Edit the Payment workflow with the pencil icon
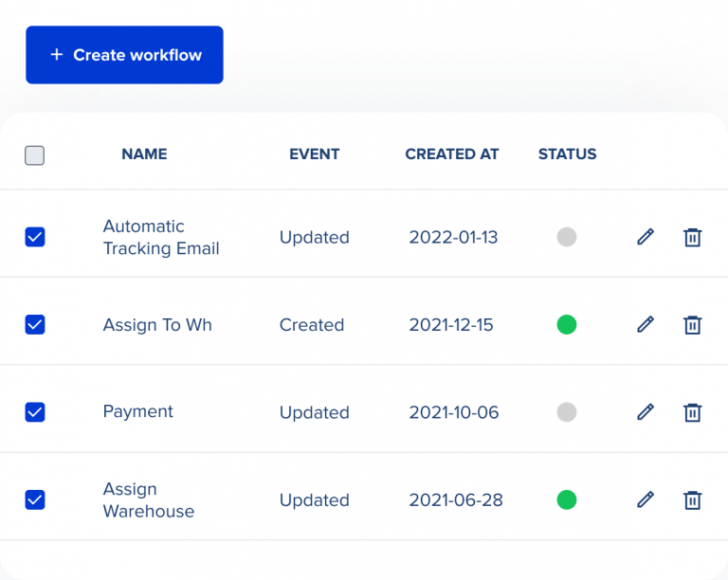Screen dimensions: 728x580 click(x=646, y=411)
